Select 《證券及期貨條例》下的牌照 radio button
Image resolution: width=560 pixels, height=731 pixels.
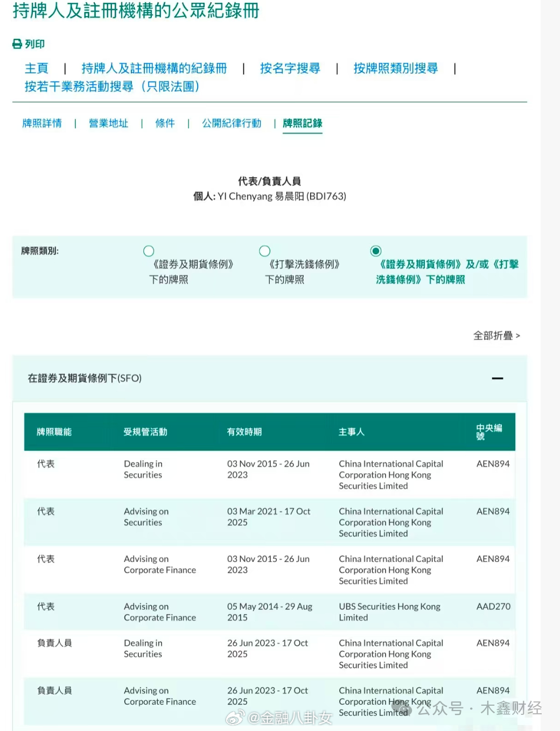click(149, 251)
